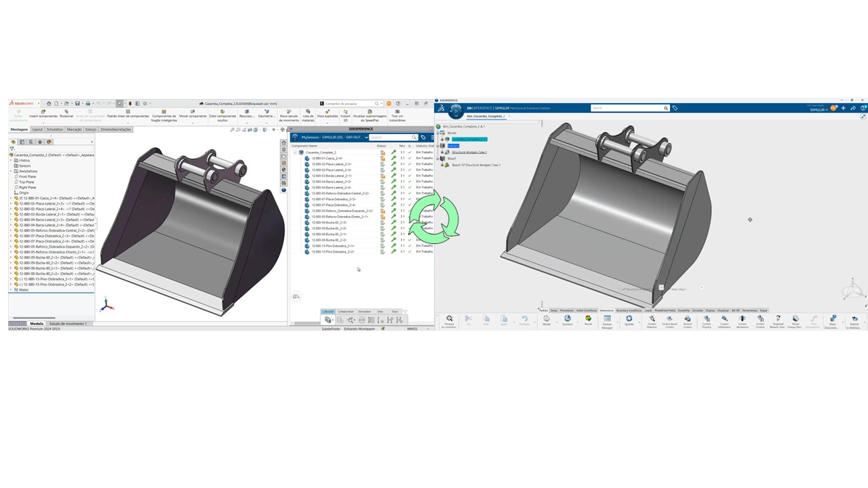Select 12-880-01-Casca_2<4> in MySession list
Viewport: 868px width, 488px height.
click(x=327, y=159)
